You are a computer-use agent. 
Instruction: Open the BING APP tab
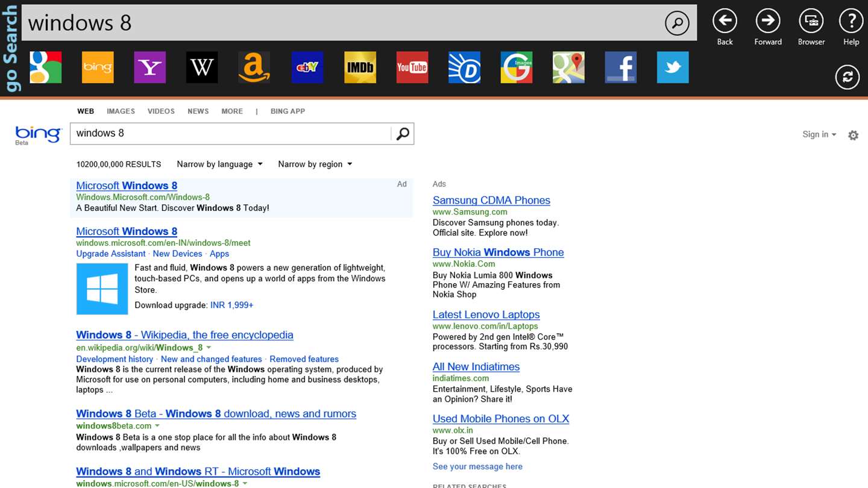pyautogui.click(x=288, y=111)
